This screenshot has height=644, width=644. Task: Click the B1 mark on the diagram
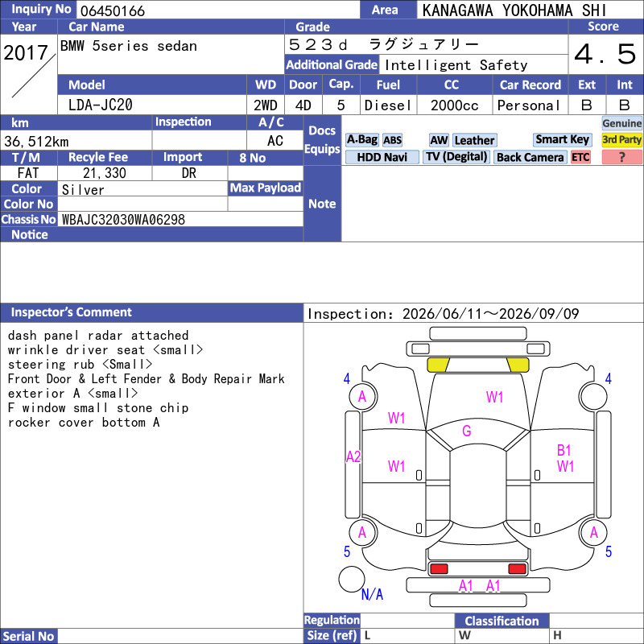pos(564,451)
